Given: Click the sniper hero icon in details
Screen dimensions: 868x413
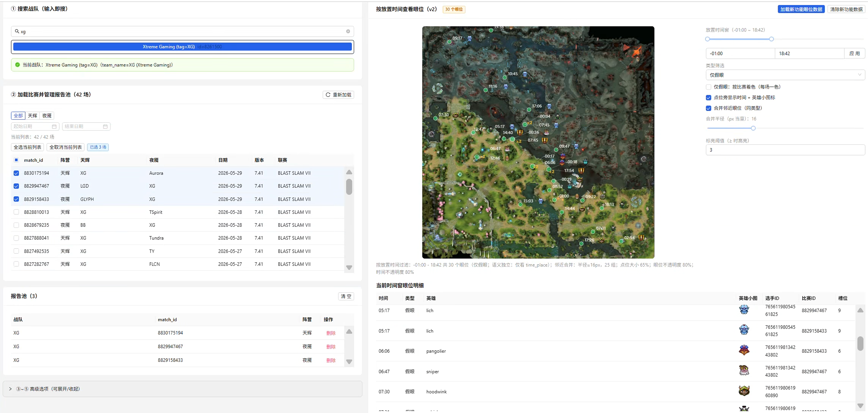Looking at the screenshot, I should coord(744,370).
